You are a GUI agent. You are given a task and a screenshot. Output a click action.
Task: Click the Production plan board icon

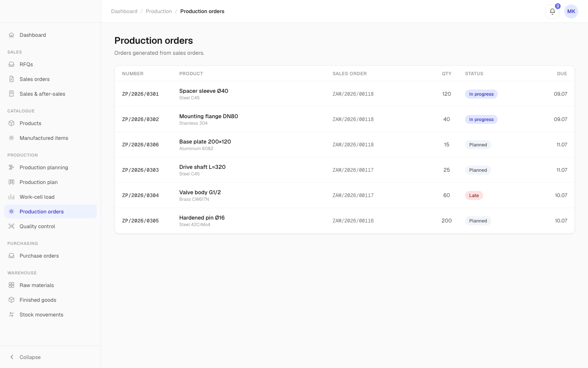[x=11, y=182]
